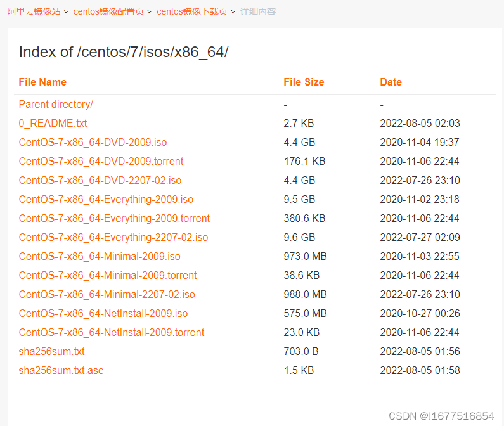Select the 38.6 KB size value
Image resolution: width=504 pixels, height=426 pixels.
(x=302, y=275)
